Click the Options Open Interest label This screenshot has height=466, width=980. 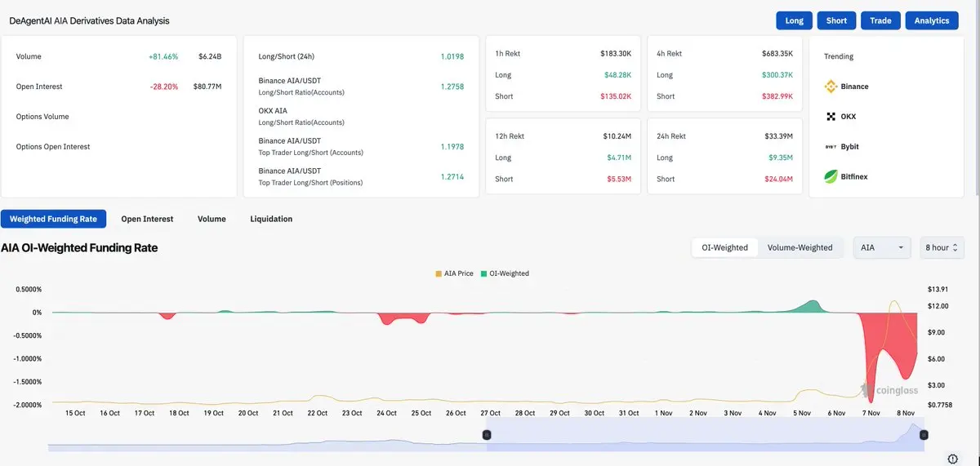[x=53, y=147]
